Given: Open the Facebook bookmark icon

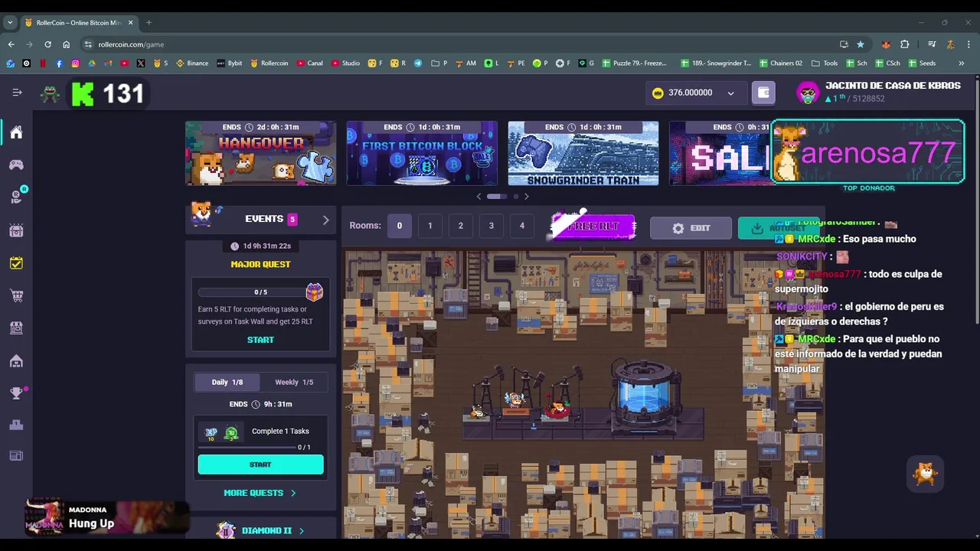Looking at the screenshot, I should pyautogui.click(x=59, y=63).
